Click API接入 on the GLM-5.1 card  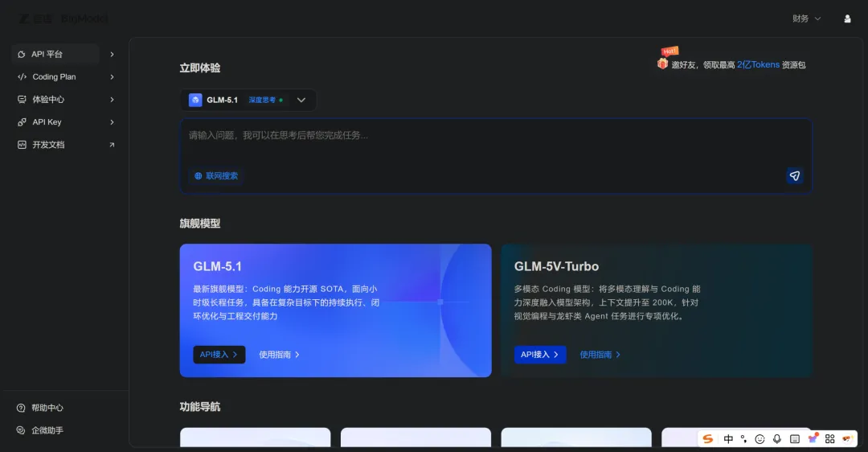click(219, 355)
